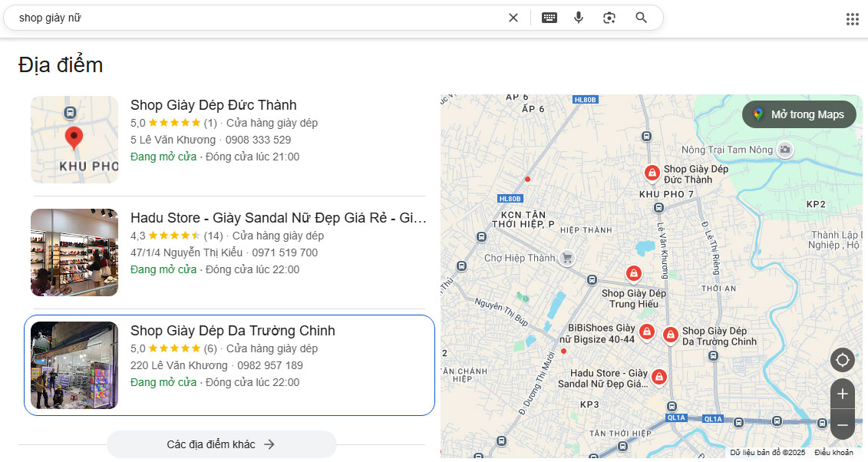Image resolution: width=868 pixels, height=462 pixels.
Task: Click 'Mở trong Maps' button
Action: click(799, 114)
